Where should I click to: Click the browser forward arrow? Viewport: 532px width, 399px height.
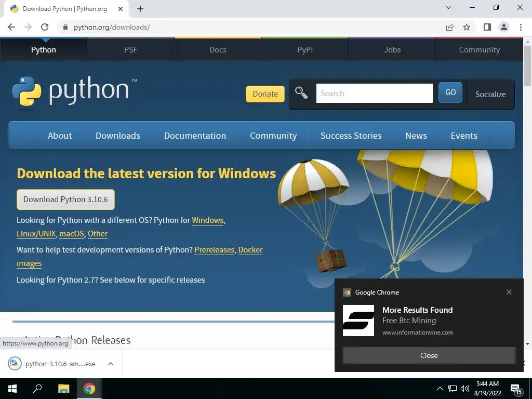click(28, 27)
